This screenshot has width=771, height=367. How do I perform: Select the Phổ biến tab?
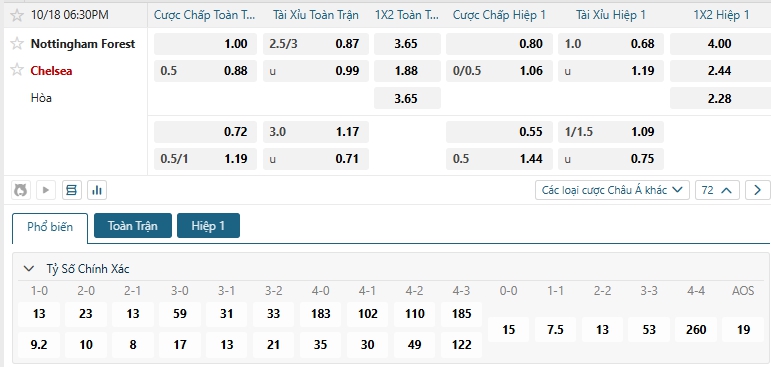tap(50, 227)
